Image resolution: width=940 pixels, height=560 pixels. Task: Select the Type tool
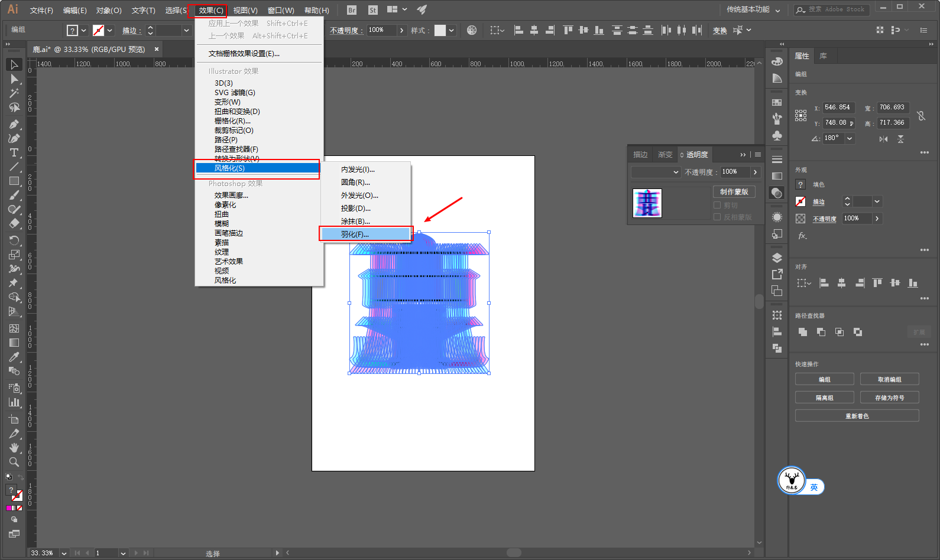(14, 152)
